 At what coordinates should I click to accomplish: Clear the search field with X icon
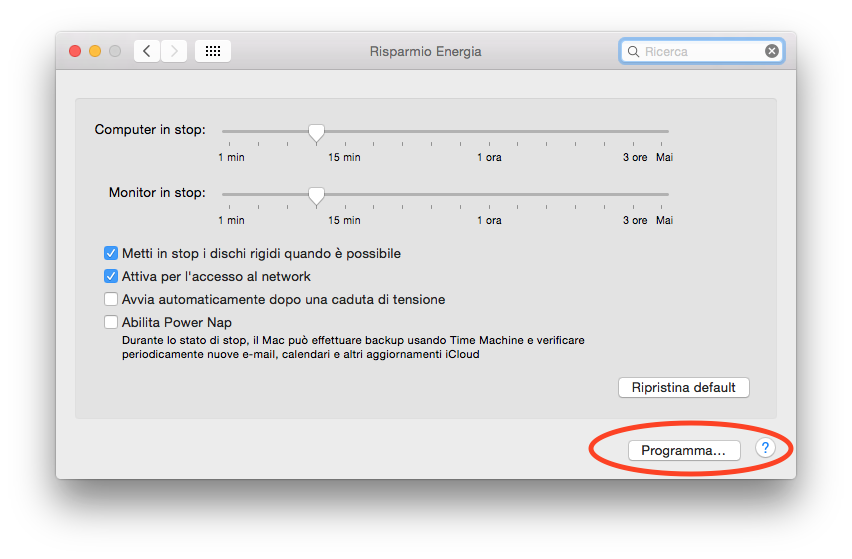point(772,51)
